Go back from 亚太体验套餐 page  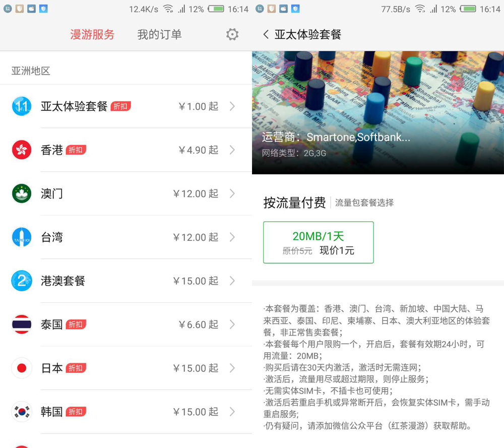pos(266,34)
